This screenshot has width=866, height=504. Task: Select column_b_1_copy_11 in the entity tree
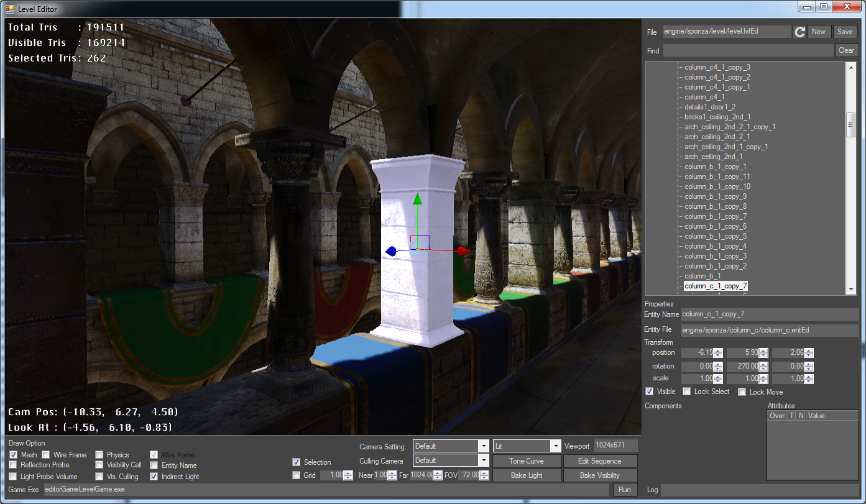click(x=717, y=176)
